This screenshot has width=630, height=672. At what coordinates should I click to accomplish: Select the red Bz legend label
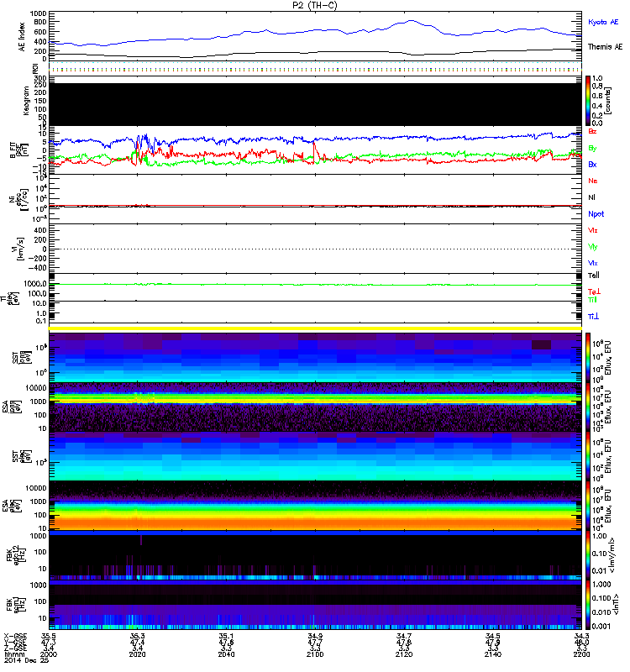click(593, 132)
